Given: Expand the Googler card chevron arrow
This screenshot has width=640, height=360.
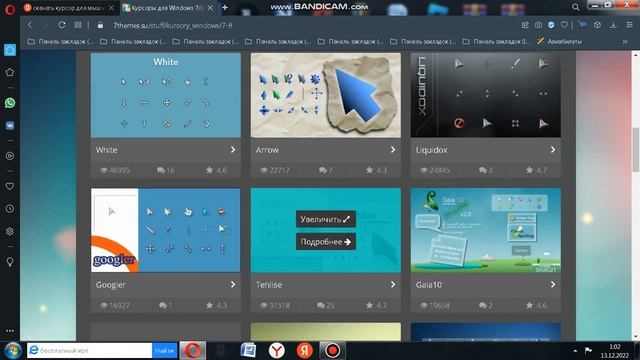Looking at the screenshot, I should pyautogui.click(x=233, y=284).
